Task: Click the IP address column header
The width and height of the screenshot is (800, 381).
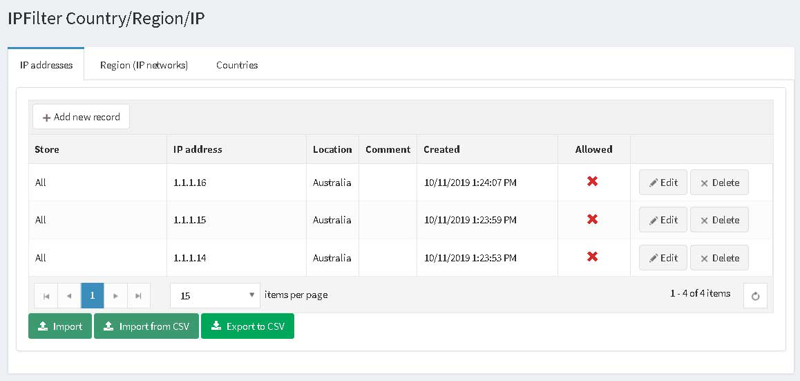Action: click(x=237, y=149)
